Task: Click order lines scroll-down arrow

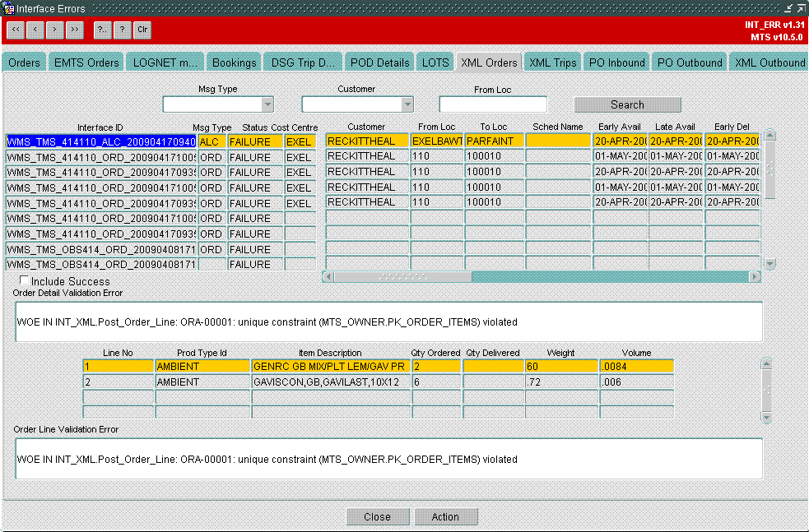Action: point(766,417)
